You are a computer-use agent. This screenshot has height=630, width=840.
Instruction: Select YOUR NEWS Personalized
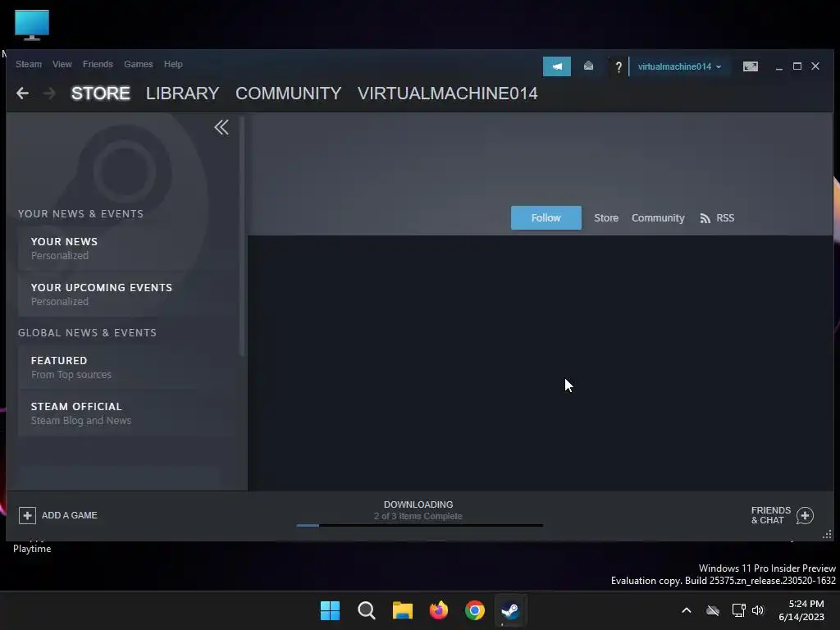point(127,248)
